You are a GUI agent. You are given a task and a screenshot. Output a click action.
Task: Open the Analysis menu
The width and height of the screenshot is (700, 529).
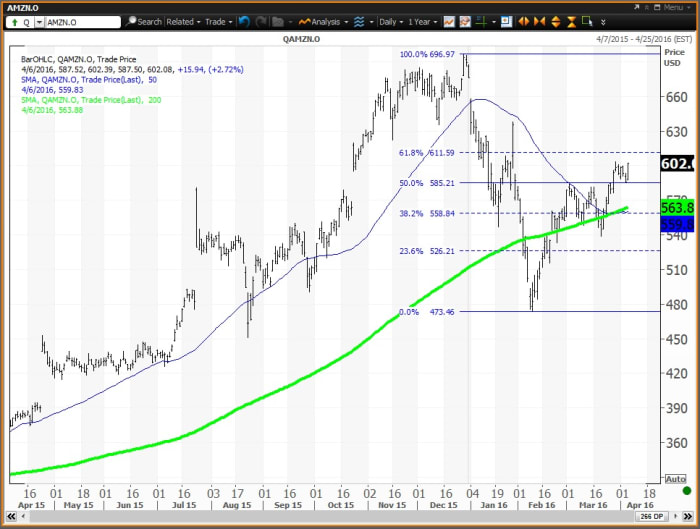coord(323,21)
